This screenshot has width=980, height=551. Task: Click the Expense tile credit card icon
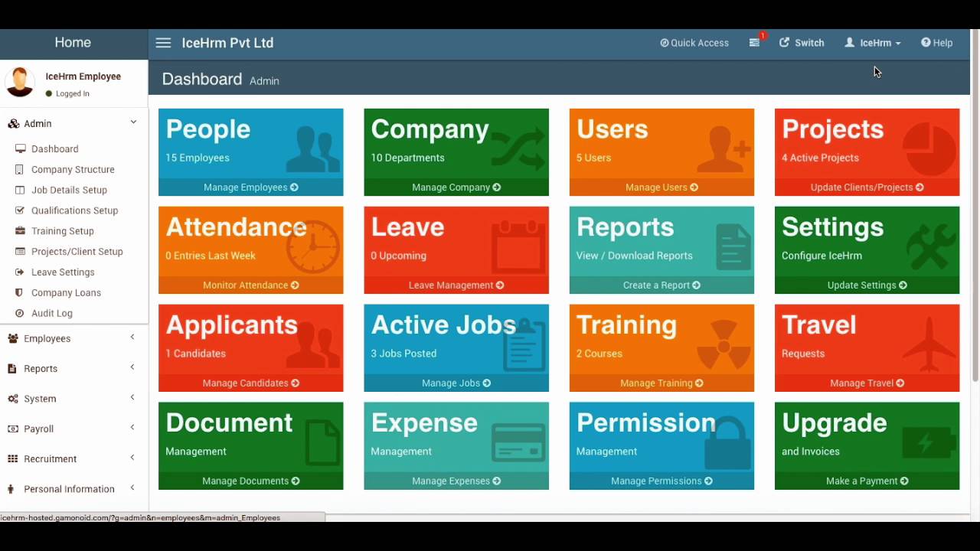[x=518, y=444]
